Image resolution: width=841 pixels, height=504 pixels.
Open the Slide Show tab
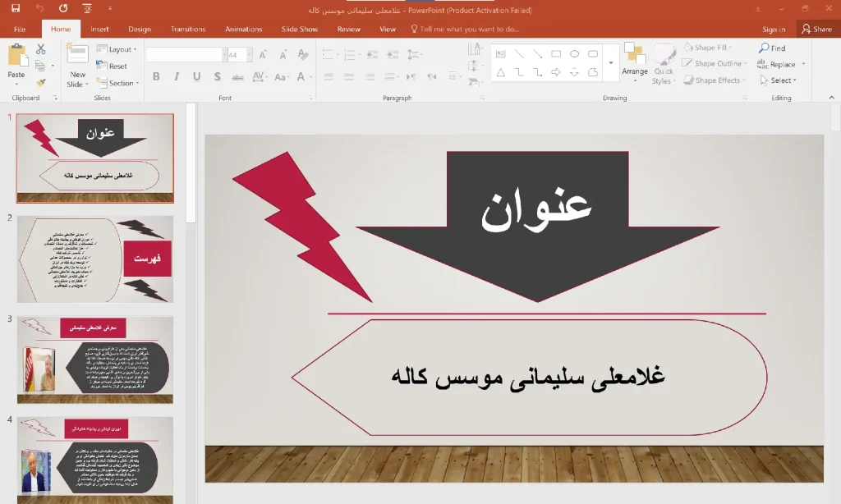click(301, 28)
